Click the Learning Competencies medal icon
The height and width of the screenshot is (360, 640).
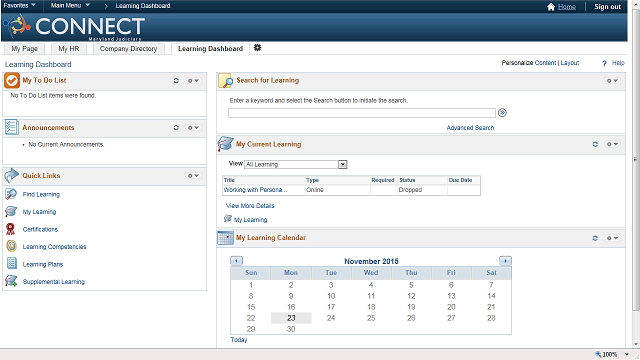[x=11, y=246]
